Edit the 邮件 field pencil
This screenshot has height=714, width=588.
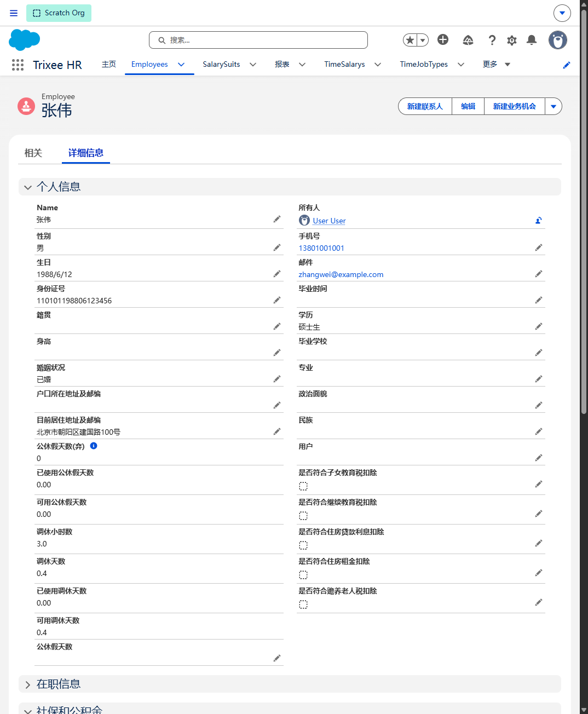tap(539, 274)
